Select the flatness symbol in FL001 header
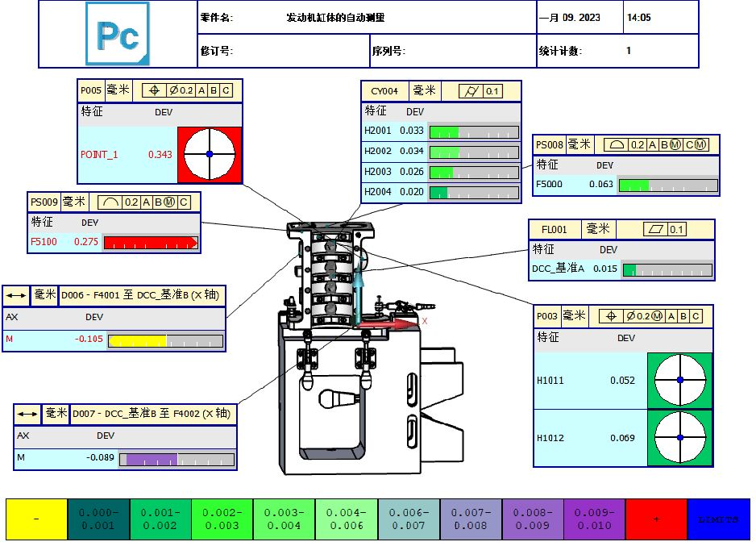Viewport: 756px width, 546px height. (654, 230)
